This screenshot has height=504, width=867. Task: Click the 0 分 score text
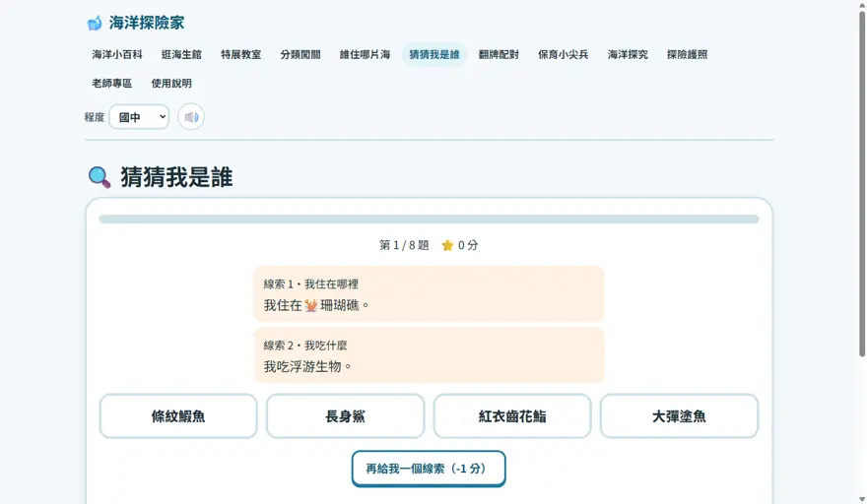[x=468, y=245]
